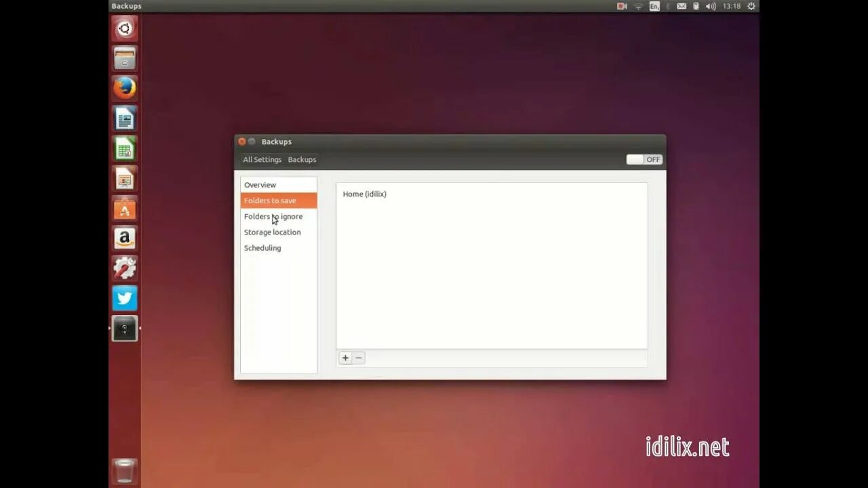Open the Wi-Fi network indicator
This screenshot has height=488, width=868.
click(638, 6)
